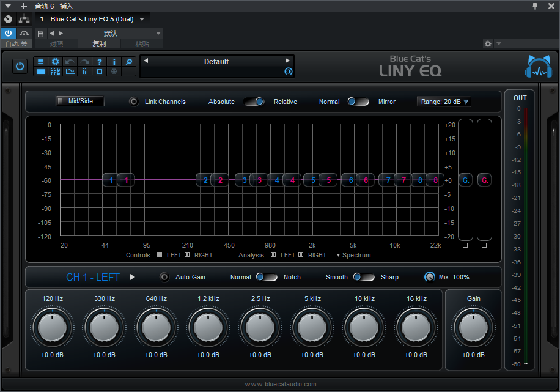This screenshot has height=392, width=560.
Task: Click the DAW knob icon in the header
Action: tap(8, 19)
